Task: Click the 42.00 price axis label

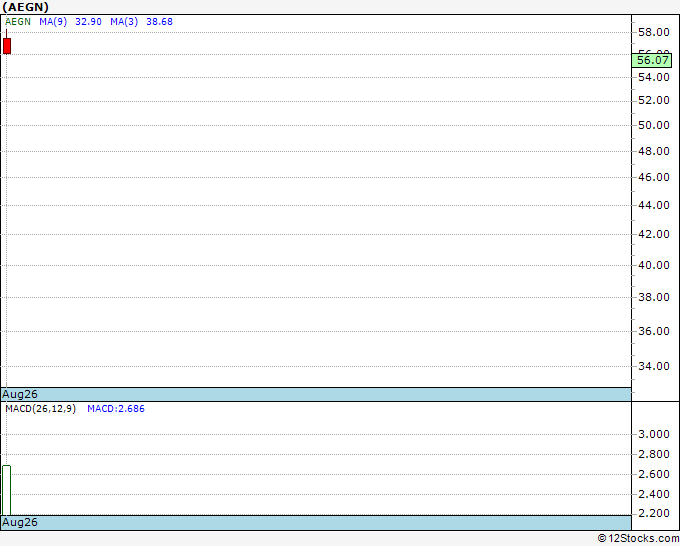Action: point(654,234)
